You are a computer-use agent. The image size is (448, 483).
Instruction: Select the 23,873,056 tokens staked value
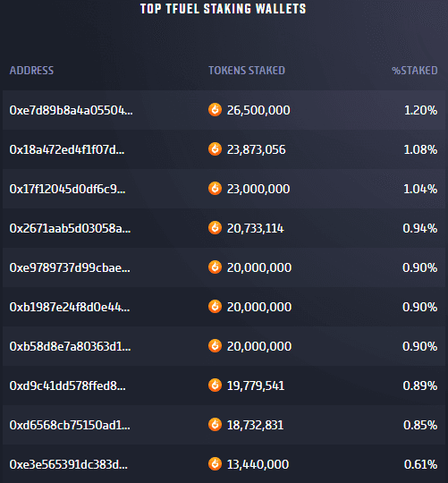click(x=256, y=149)
